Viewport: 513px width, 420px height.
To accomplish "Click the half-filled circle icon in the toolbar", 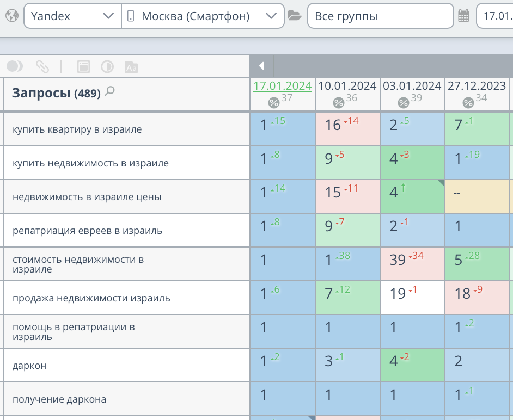I will [14, 66].
